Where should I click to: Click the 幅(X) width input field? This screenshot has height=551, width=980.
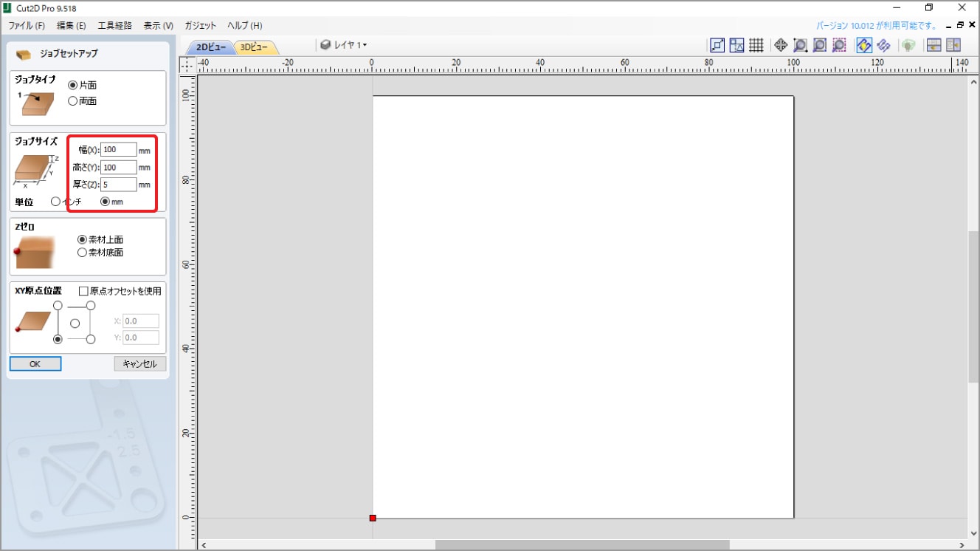[x=119, y=150]
